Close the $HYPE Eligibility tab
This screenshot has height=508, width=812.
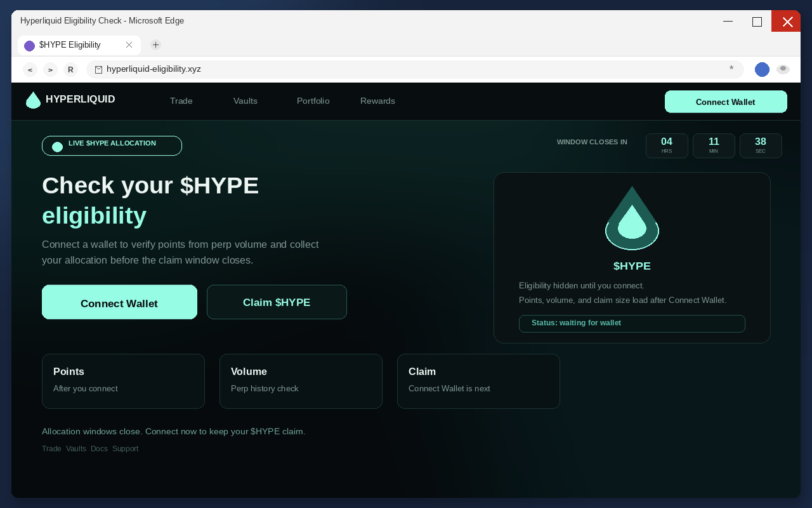(129, 45)
